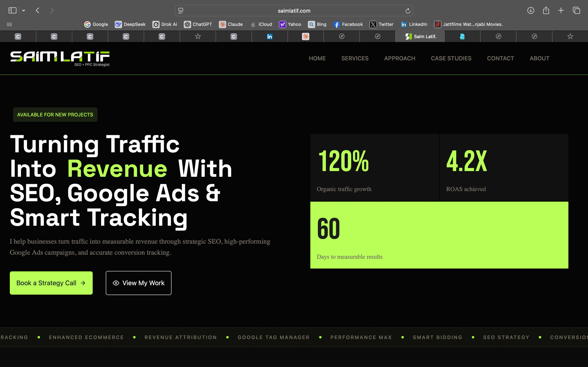Open the SERVICES nav link
The image size is (588, 367).
click(355, 58)
